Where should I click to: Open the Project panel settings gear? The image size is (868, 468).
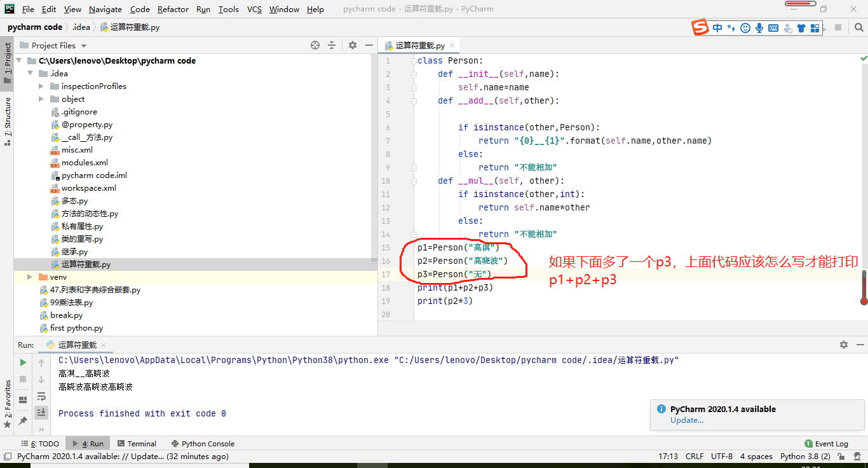[353, 45]
